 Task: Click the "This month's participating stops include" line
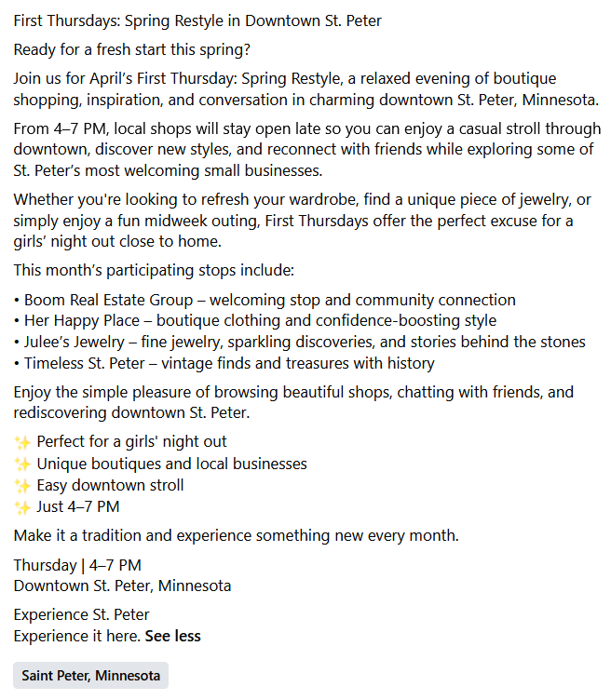tap(154, 271)
